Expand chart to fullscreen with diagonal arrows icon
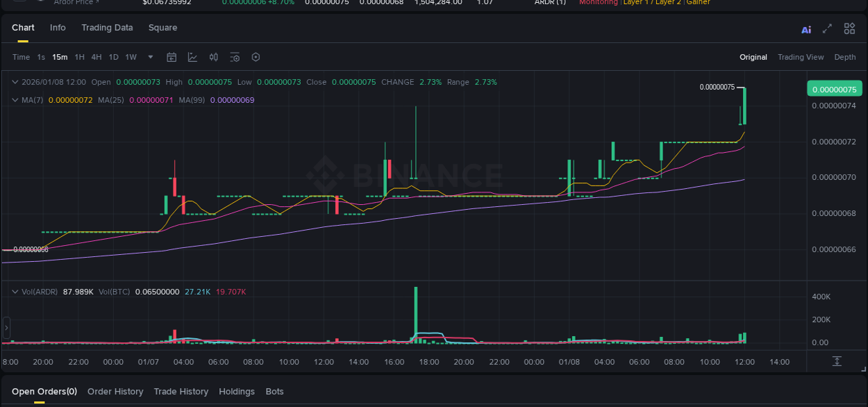 827,29
